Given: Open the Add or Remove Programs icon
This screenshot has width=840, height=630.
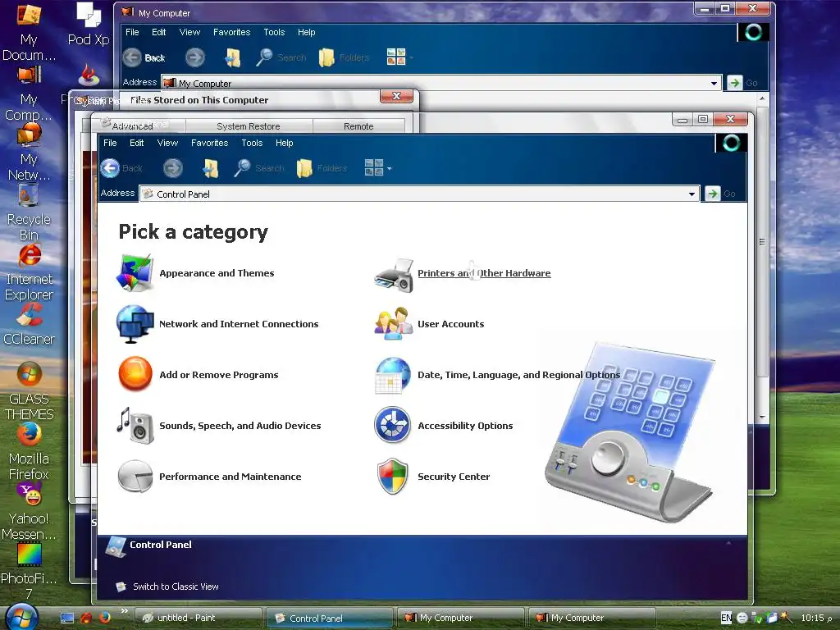Looking at the screenshot, I should point(135,374).
